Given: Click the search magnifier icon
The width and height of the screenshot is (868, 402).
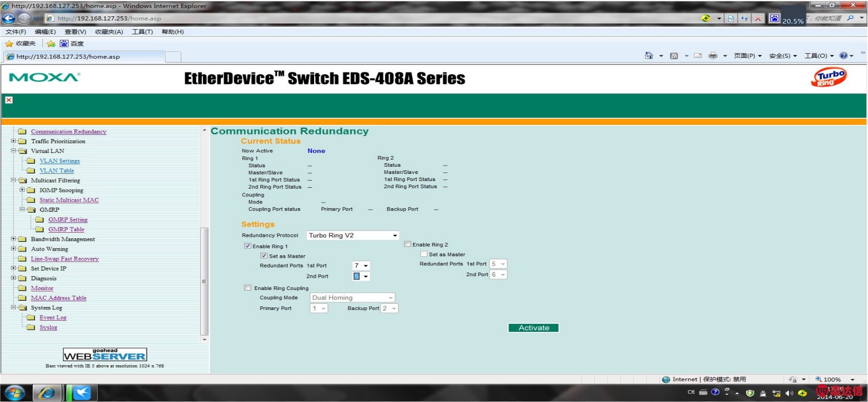Looking at the screenshot, I should (x=851, y=18).
